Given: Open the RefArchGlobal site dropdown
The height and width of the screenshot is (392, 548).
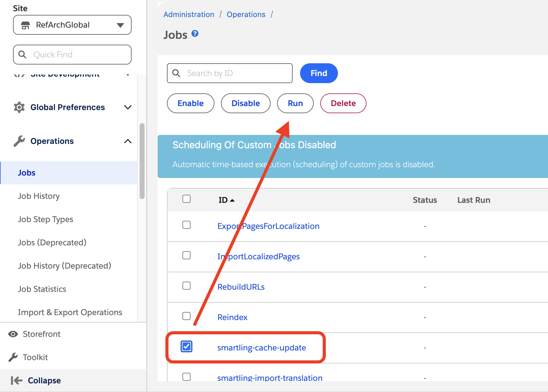Looking at the screenshot, I should pyautogui.click(x=72, y=25).
